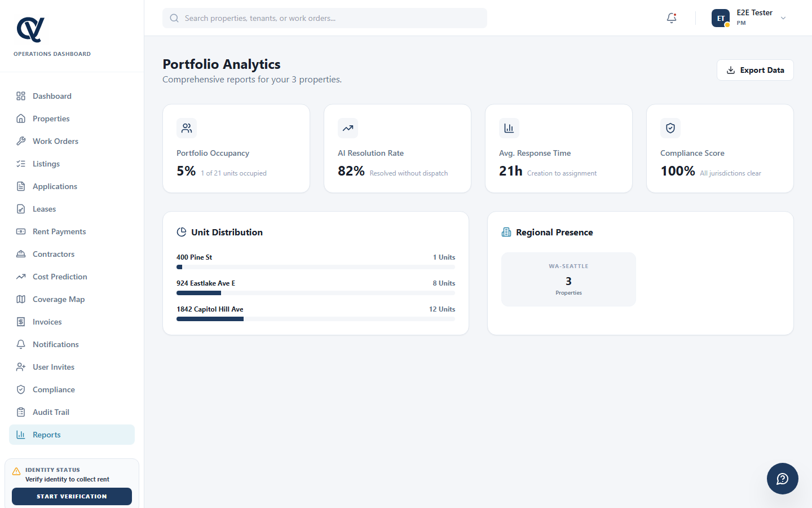Click the Compliance shield icon
812x508 pixels.
(x=20, y=389)
